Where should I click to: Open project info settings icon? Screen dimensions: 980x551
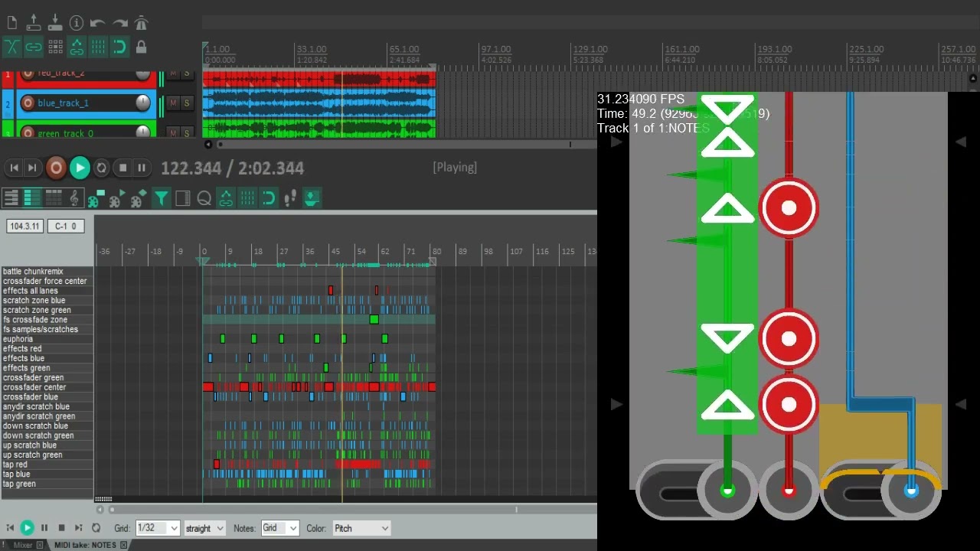[x=77, y=23]
